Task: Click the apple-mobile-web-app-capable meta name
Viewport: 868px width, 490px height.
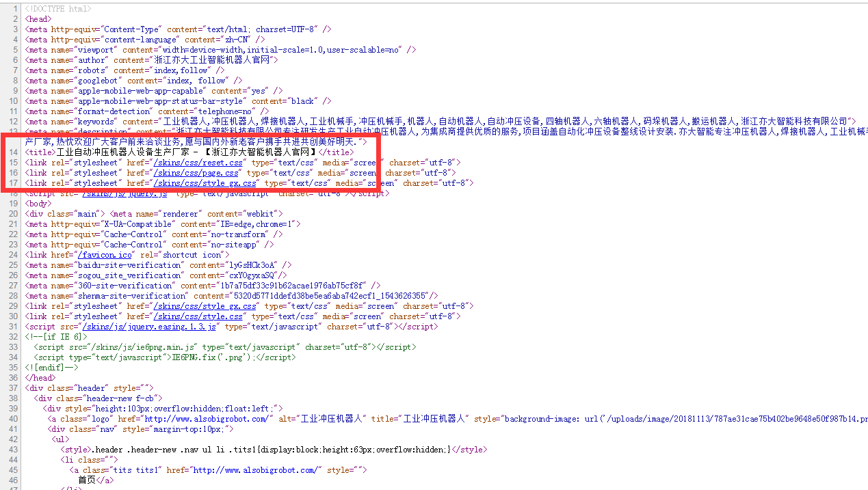Action: pos(140,91)
